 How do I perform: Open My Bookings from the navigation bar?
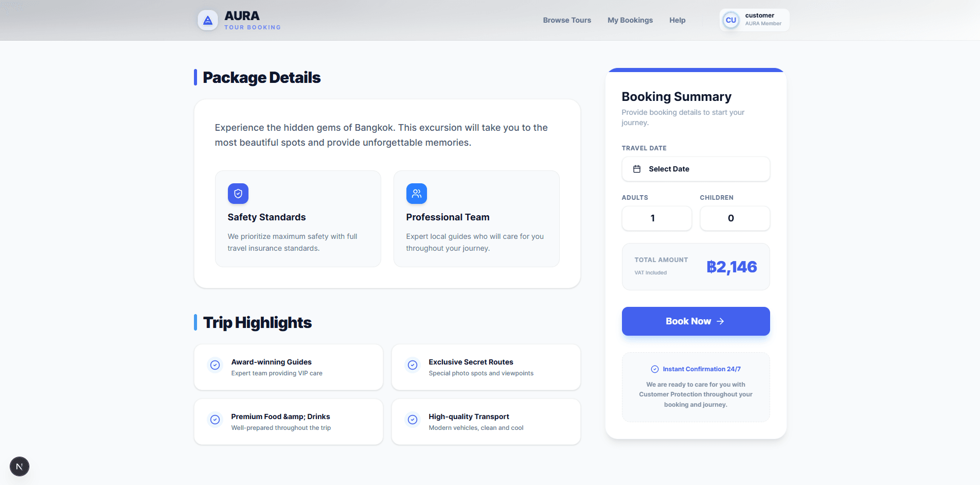tap(630, 20)
